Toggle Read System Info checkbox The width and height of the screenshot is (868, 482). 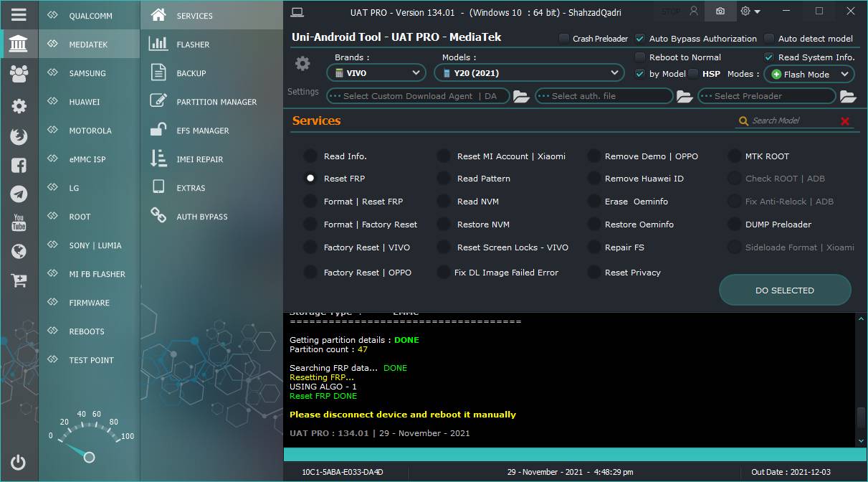point(769,57)
